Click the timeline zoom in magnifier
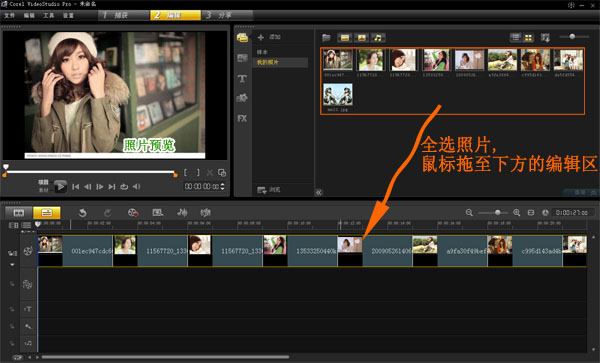Image resolution: width=600 pixels, height=363 pixels. (517, 213)
